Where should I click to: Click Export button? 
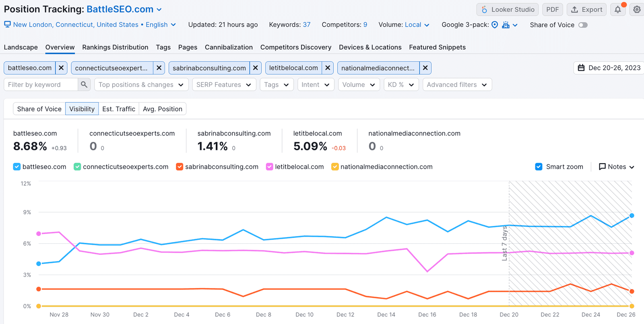point(587,10)
